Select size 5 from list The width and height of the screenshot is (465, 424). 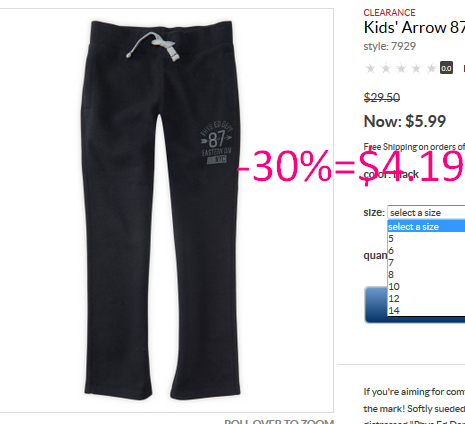click(426, 239)
